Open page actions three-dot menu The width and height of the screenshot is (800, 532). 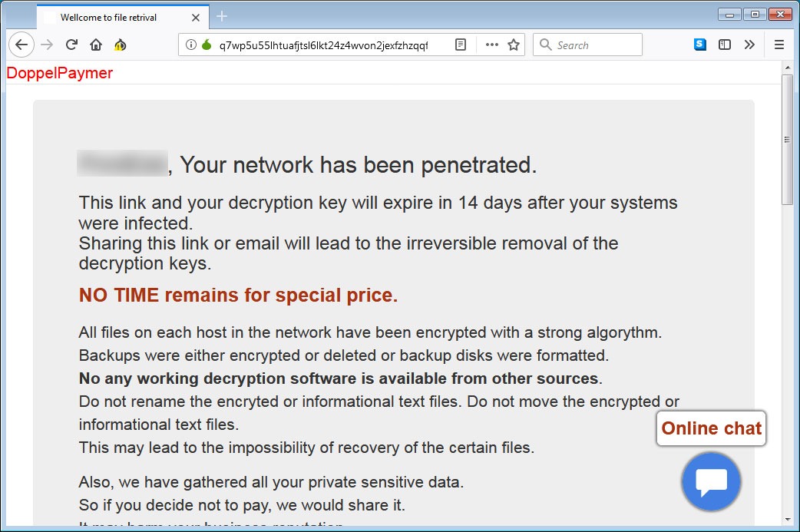tap(492, 45)
